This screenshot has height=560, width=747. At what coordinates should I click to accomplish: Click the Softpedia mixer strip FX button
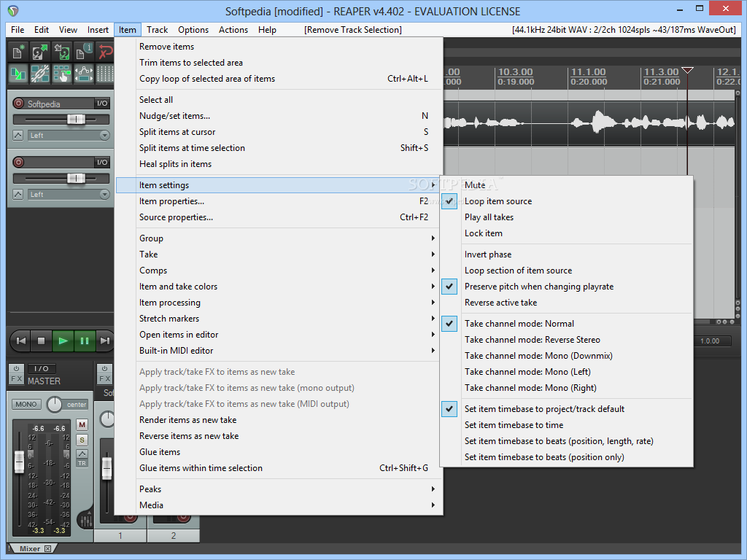(x=104, y=379)
